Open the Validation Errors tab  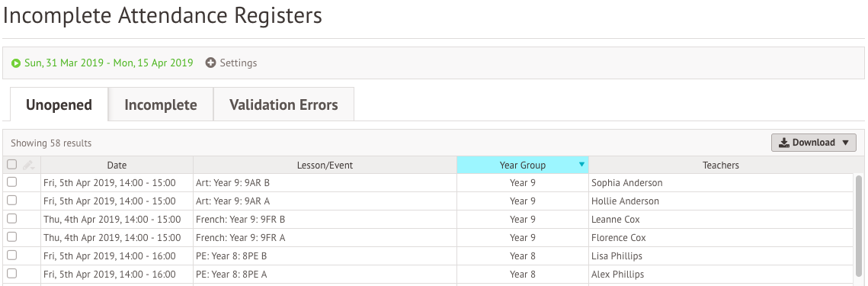pyautogui.click(x=283, y=104)
